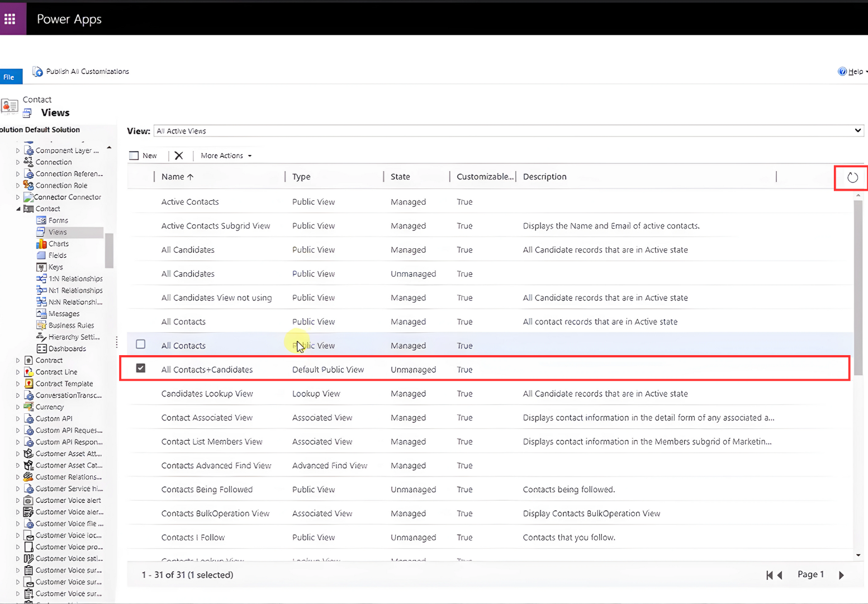Uncheck the All Contacts+Candidates checkbox
Image resolution: width=868 pixels, height=604 pixels.
point(141,368)
